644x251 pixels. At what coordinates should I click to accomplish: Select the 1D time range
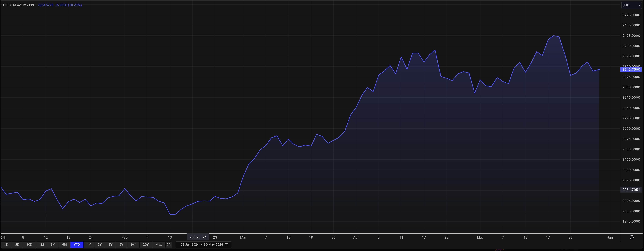tap(6, 244)
